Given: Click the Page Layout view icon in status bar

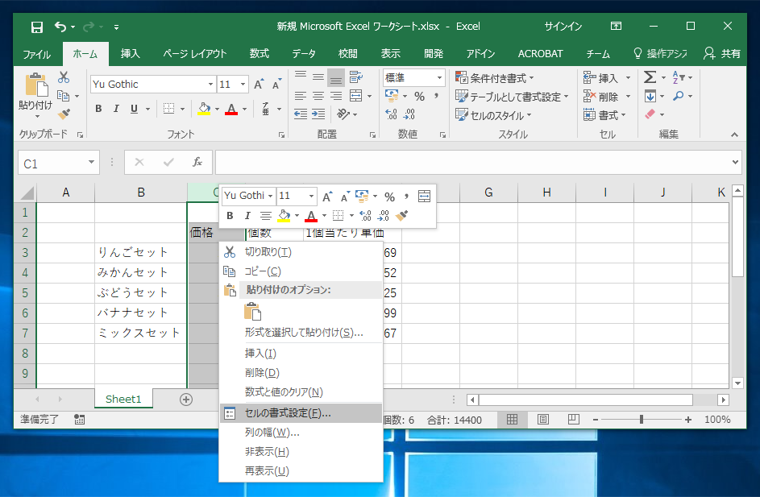Looking at the screenshot, I should pyautogui.click(x=543, y=419).
